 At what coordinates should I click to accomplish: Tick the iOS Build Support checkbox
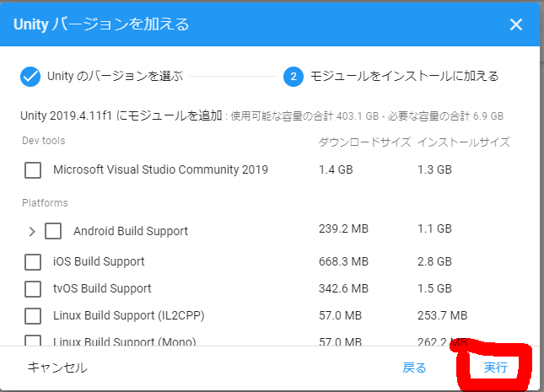tap(33, 261)
